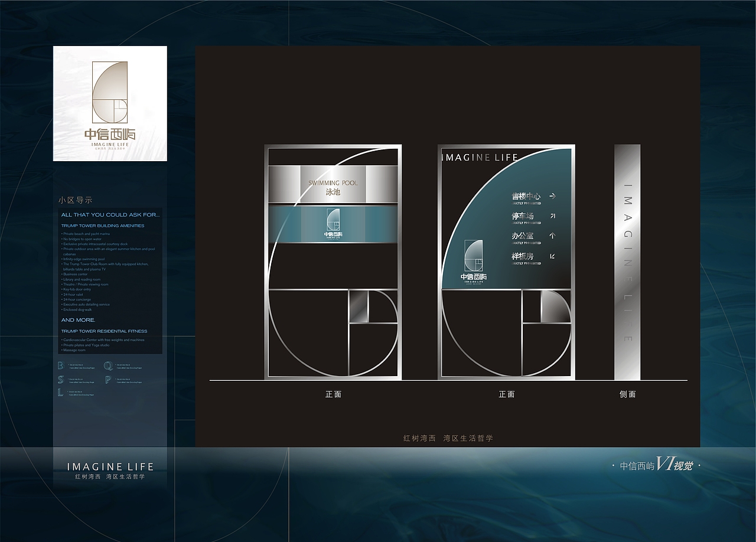Click the up arrow beside 办公室
The width and height of the screenshot is (756, 542).
(552, 236)
